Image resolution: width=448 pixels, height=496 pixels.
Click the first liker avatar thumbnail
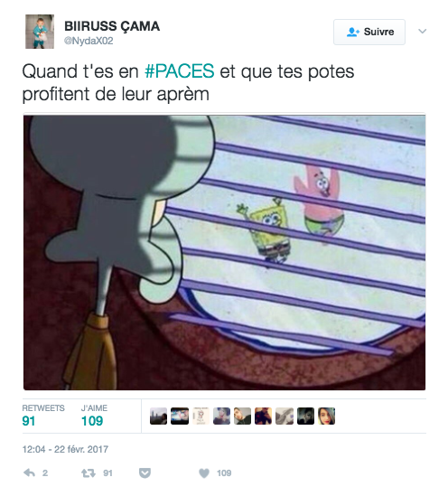[158, 416]
